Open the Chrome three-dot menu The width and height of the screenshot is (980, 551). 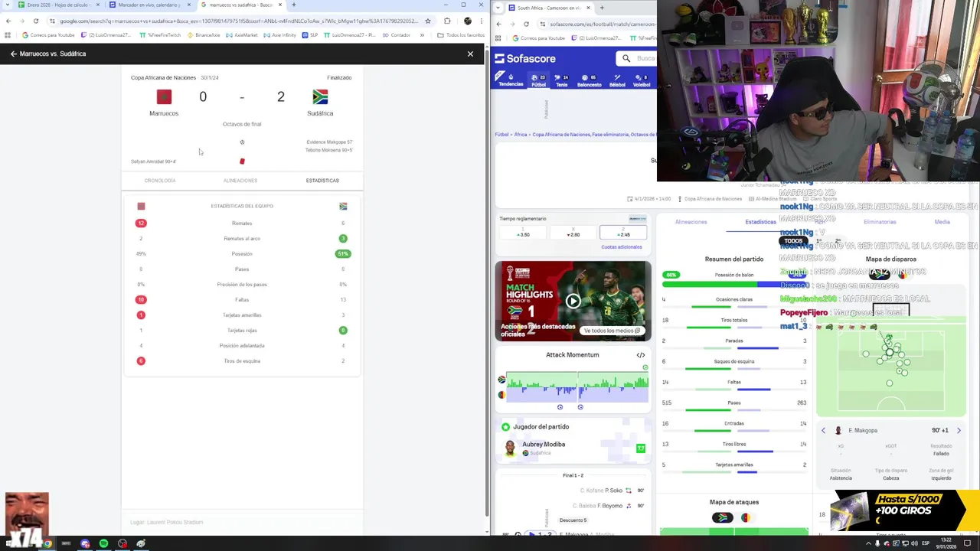pyautogui.click(x=482, y=21)
